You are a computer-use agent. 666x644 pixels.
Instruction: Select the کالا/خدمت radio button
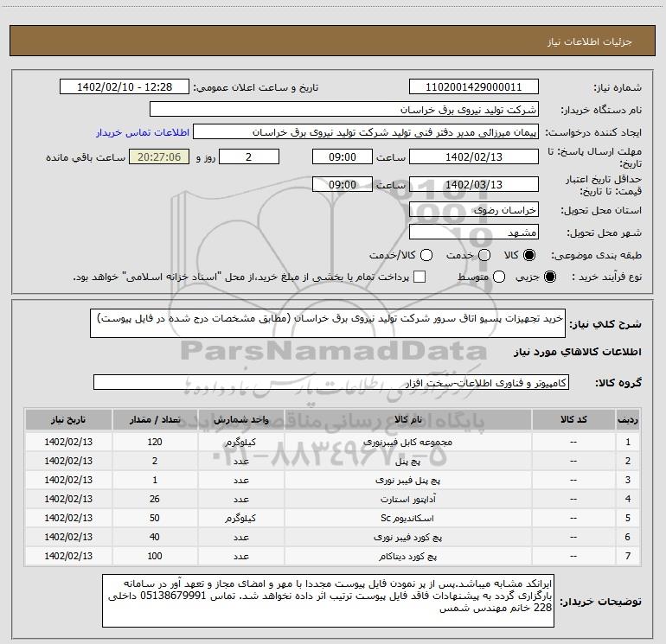point(426,255)
